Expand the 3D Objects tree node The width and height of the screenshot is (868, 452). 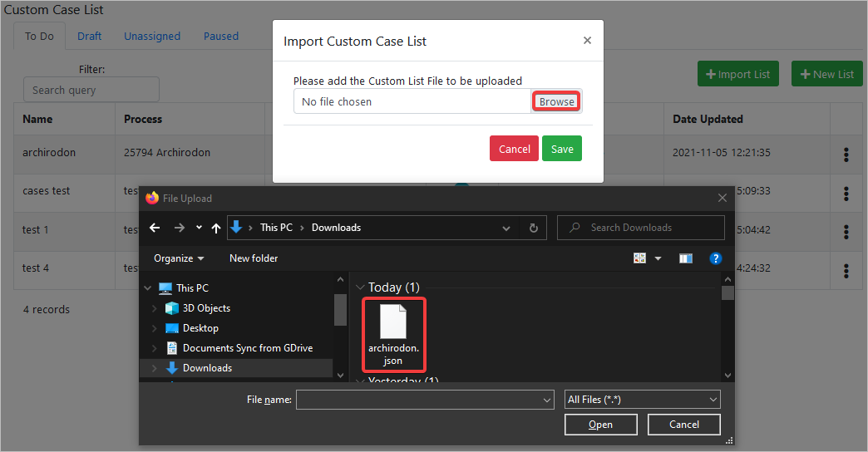[x=154, y=308]
